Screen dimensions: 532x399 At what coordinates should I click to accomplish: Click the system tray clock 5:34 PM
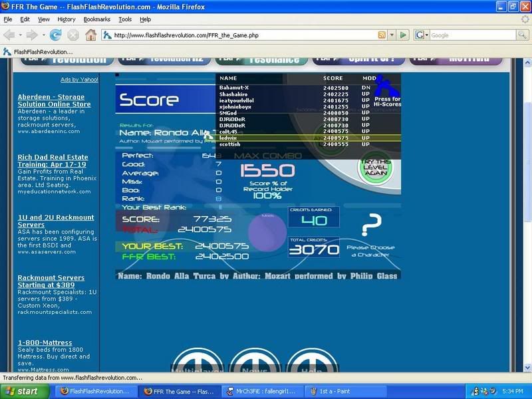click(513, 391)
